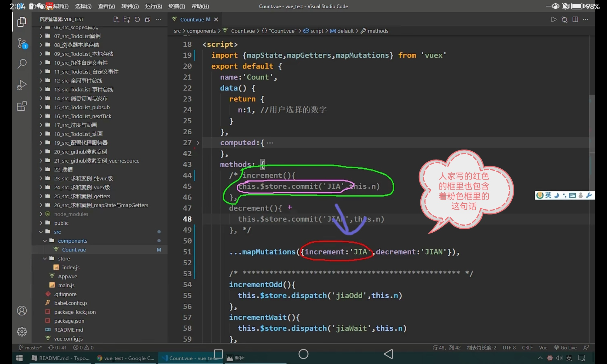607x364 pixels.
Task: Click the New File icon in explorer
Action: [x=116, y=19]
